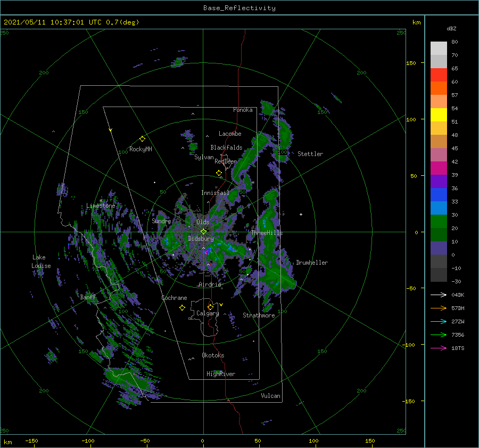Click the Olds town label

(203, 222)
